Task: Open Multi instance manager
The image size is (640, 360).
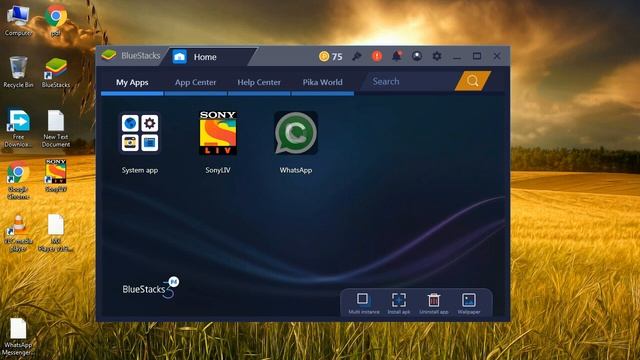Action: point(363,303)
